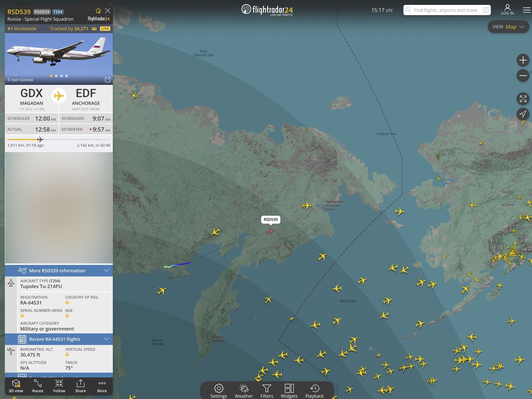
Task: Open the main navigation hamburger menu
Action: tap(526, 10)
